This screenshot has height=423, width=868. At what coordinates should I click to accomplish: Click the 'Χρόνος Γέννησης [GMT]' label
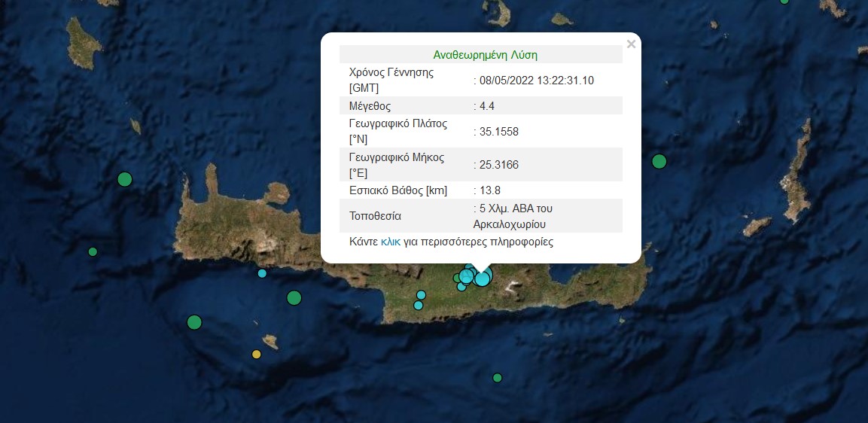[x=391, y=81]
